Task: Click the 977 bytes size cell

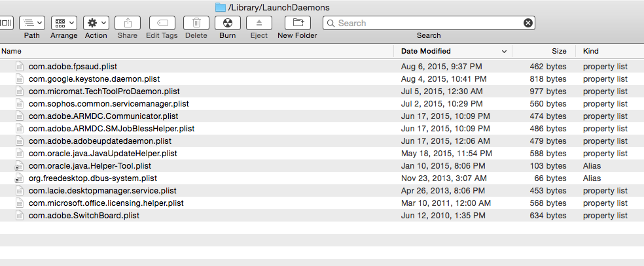Action: point(548,91)
